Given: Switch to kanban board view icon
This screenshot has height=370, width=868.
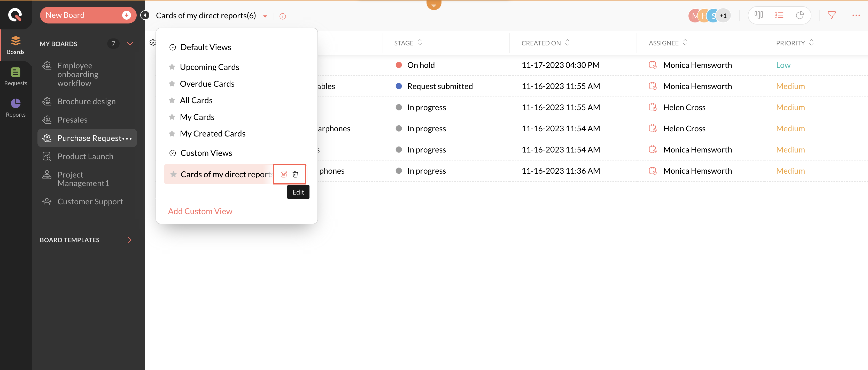Looking at the screenshot, I should (758, 15).
